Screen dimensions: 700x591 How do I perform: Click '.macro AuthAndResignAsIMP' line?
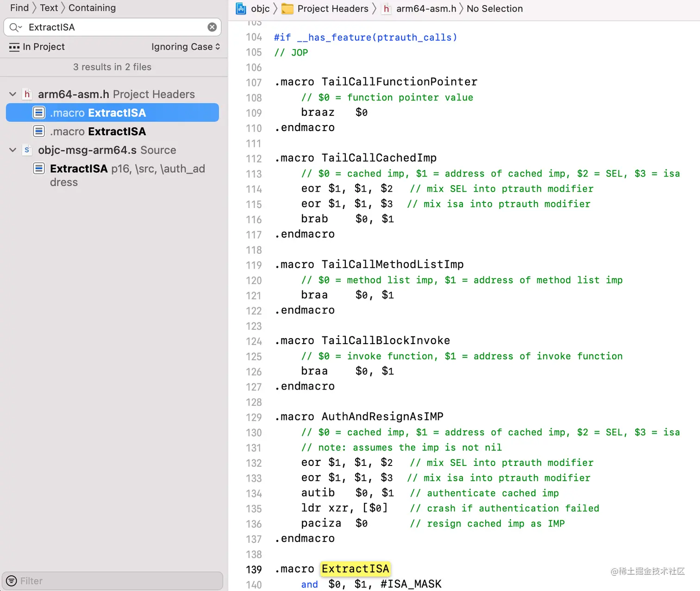(359, 416)
